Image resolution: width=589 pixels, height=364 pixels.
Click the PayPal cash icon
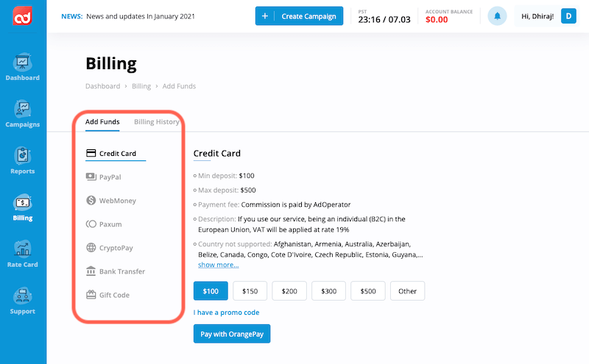click(x=91, y=176)
